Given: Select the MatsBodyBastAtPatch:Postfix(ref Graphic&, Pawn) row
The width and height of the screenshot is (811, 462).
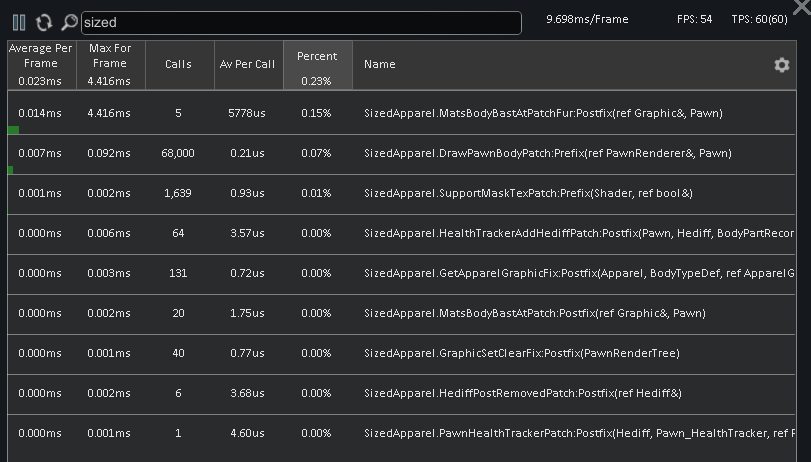Looking at the screenshot, I should click(x=401, y=313).
